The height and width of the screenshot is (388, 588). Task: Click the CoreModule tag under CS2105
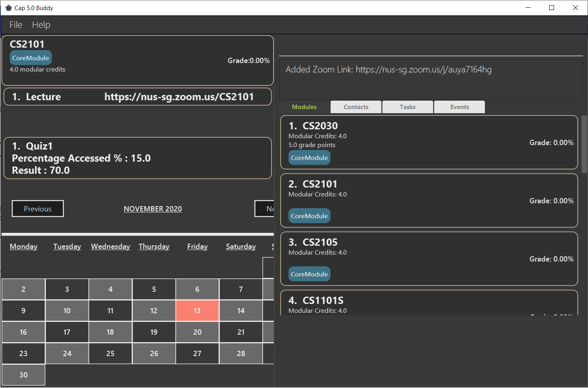(309, 274)
